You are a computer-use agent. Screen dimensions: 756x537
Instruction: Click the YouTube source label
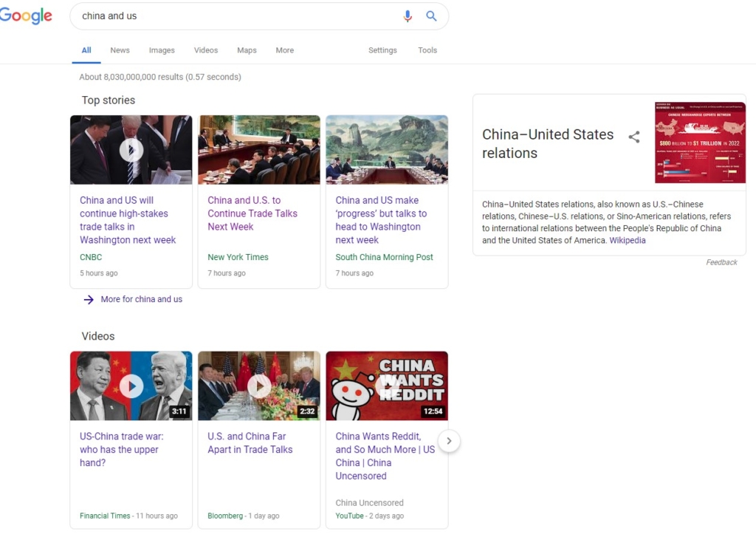click(x=349, y=516)
